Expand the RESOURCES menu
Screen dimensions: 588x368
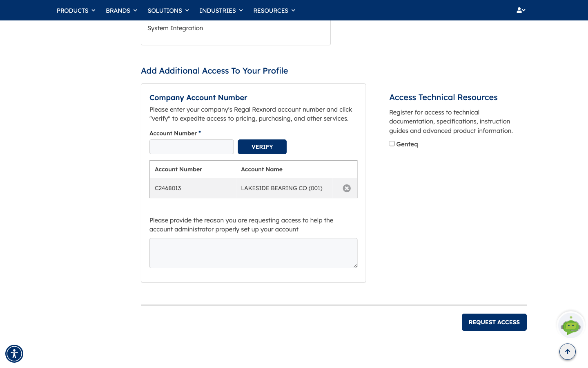coord(274,10)
